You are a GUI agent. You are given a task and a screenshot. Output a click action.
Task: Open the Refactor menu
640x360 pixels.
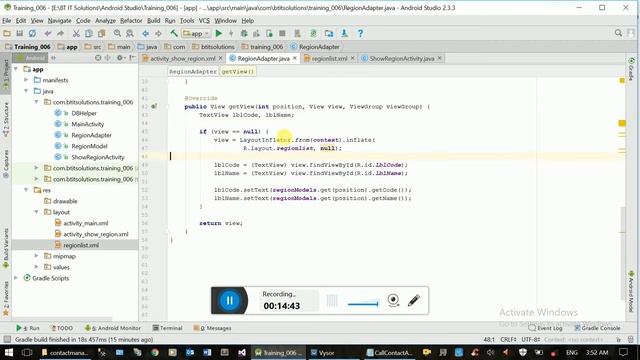tap(131, 20)
